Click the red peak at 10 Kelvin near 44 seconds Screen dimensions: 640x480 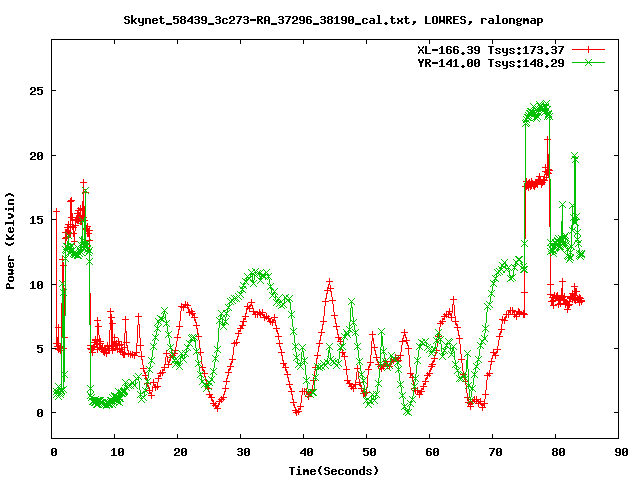[329, 282]
